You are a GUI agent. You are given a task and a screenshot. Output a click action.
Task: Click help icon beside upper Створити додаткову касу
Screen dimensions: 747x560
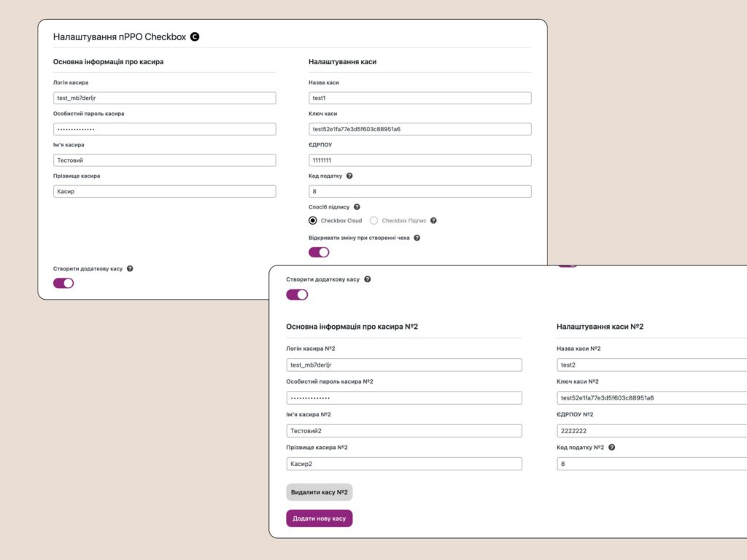click(x=130, y=268)
